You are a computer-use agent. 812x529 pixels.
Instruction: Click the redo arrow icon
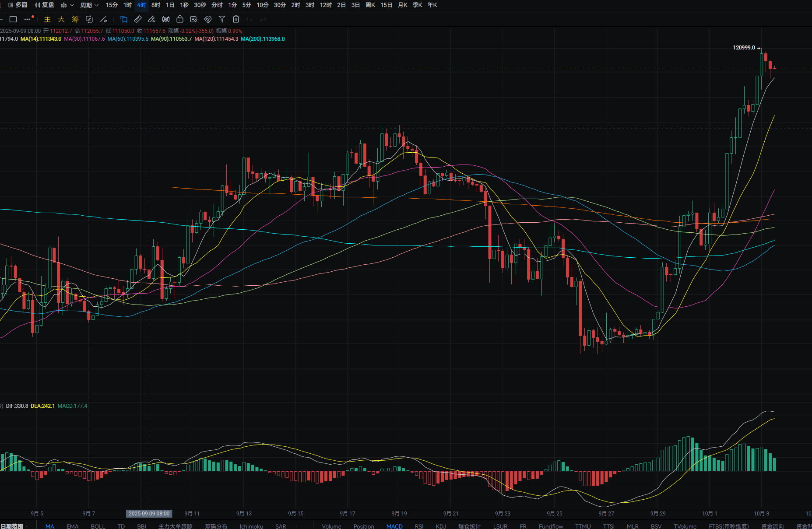(264, 19)
